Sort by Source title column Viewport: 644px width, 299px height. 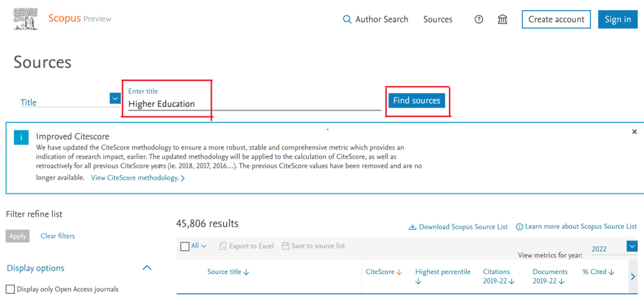228,272
